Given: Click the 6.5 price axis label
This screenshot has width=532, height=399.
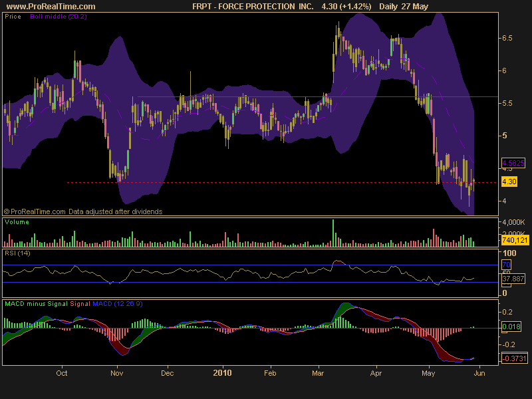Looking at the screenshot, I should pos(507,38).
